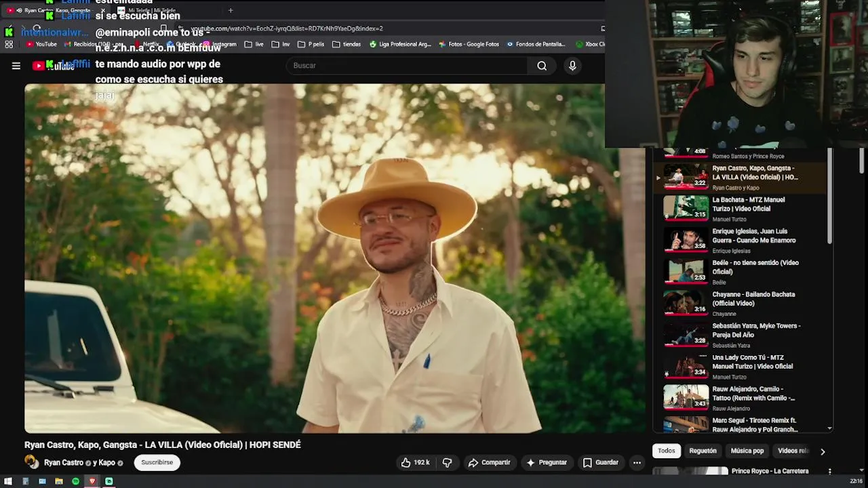This screenshot has width=868, height=488.
Task: Focus the Buscar search field
Action: (x=407, y=66)
